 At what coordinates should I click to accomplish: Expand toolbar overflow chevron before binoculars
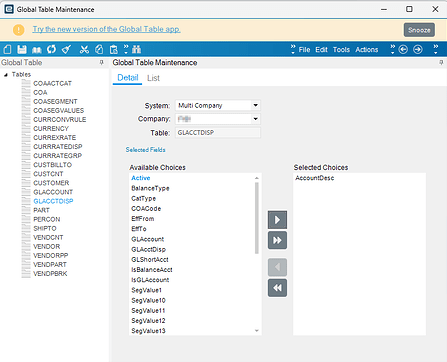pos(126,49)
